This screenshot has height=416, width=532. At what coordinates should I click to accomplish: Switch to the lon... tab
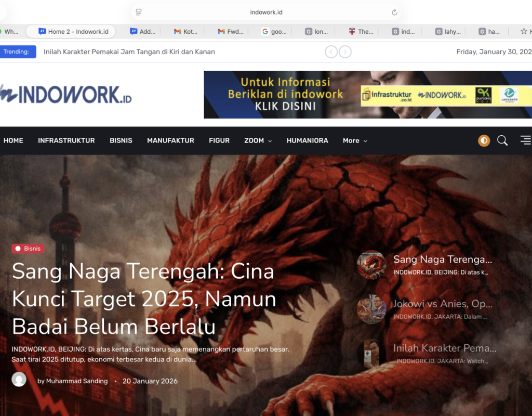316,32
